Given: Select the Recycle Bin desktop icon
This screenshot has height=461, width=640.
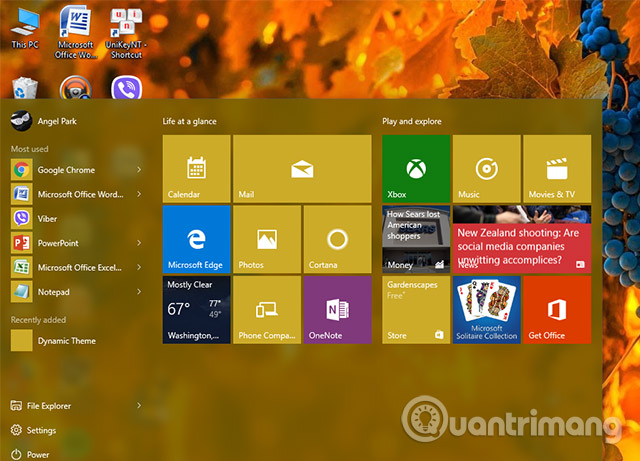Looking at the screenshot, I should [25, 88].
